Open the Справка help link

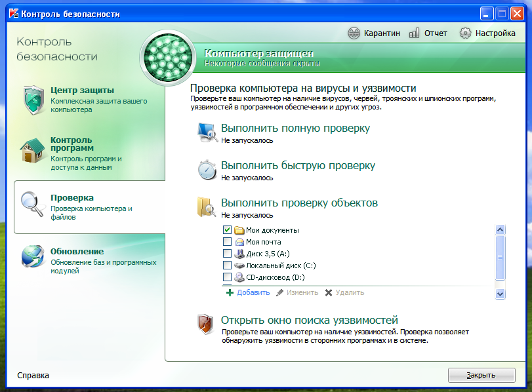33,376
